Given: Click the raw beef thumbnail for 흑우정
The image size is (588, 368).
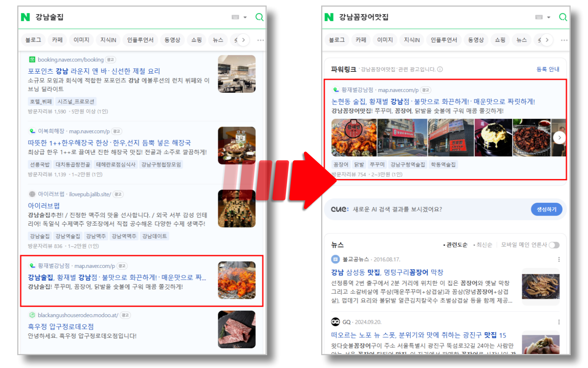Looking at the screenshot, I should click(237, 329).
